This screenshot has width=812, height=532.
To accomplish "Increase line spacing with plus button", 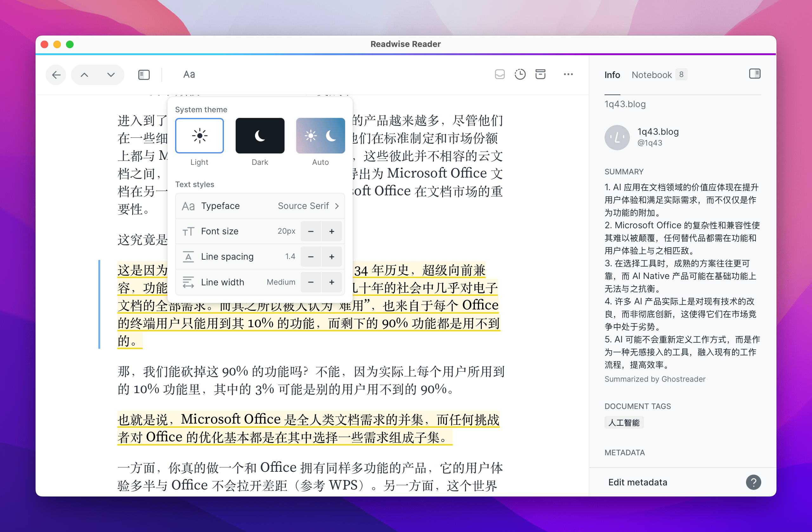I will (x=332, y=257).
